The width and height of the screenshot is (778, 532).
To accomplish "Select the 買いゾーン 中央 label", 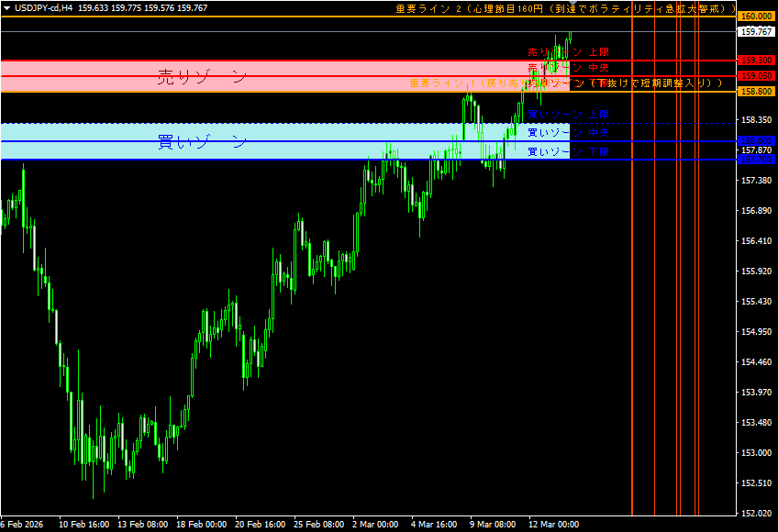I will [568, 133].
